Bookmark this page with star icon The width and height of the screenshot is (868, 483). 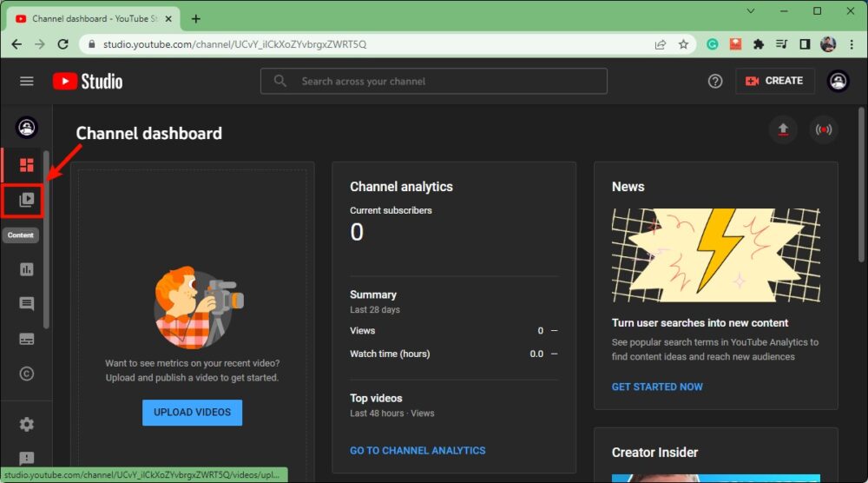[683, 44]
